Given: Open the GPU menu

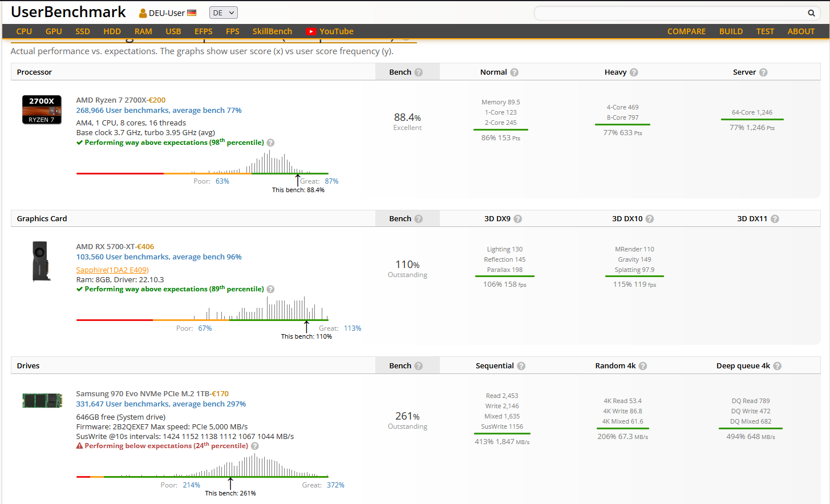Looking at the screenshot, I should coord(54,31).
